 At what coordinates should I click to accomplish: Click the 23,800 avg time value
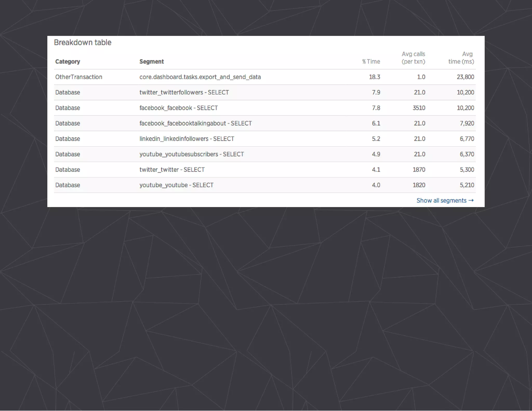coord(465,77)
